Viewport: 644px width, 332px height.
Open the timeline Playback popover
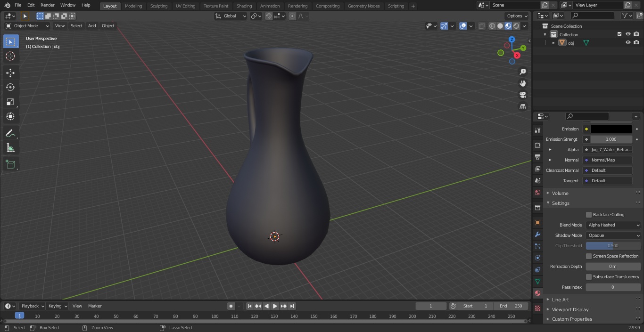pos(33,306)
